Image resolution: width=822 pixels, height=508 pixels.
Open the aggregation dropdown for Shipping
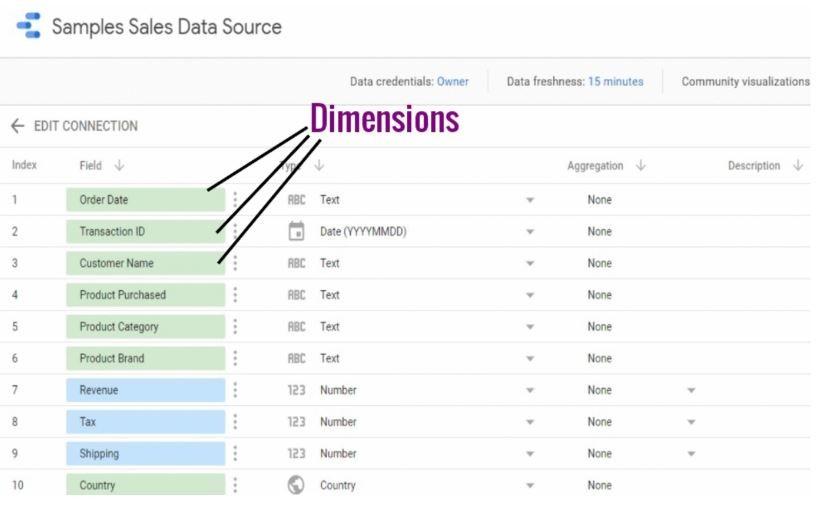(x=691, y=454)
